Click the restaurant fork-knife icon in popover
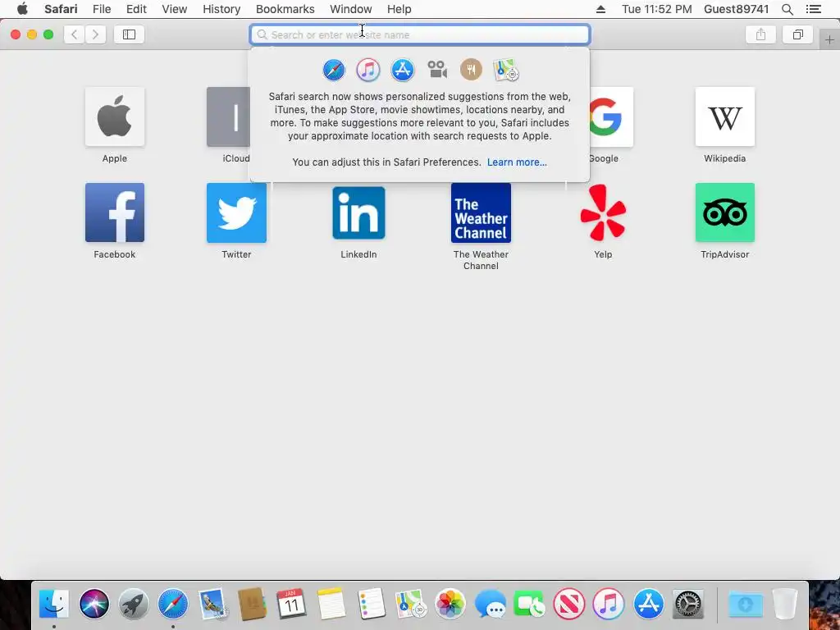Screen dimensions: 840x630 click(472, 70)
